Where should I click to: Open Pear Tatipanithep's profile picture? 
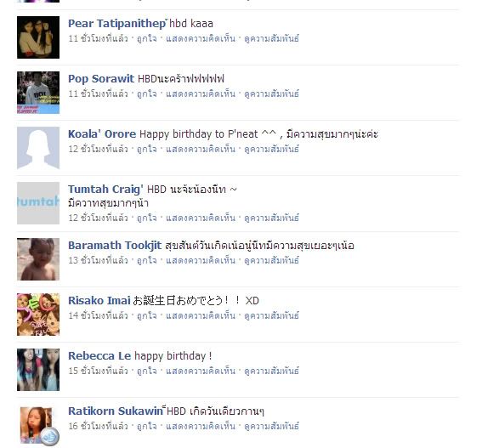click(38, 37)
